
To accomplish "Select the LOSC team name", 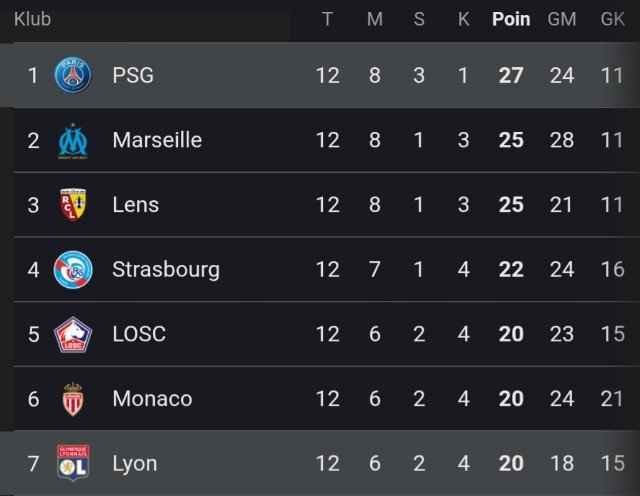I will pos(139,334).
